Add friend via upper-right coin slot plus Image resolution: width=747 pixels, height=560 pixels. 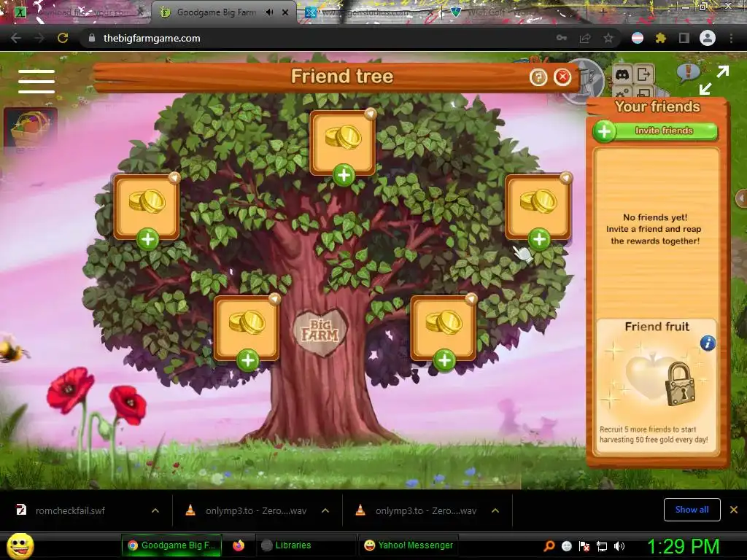[x=539, y=239]
